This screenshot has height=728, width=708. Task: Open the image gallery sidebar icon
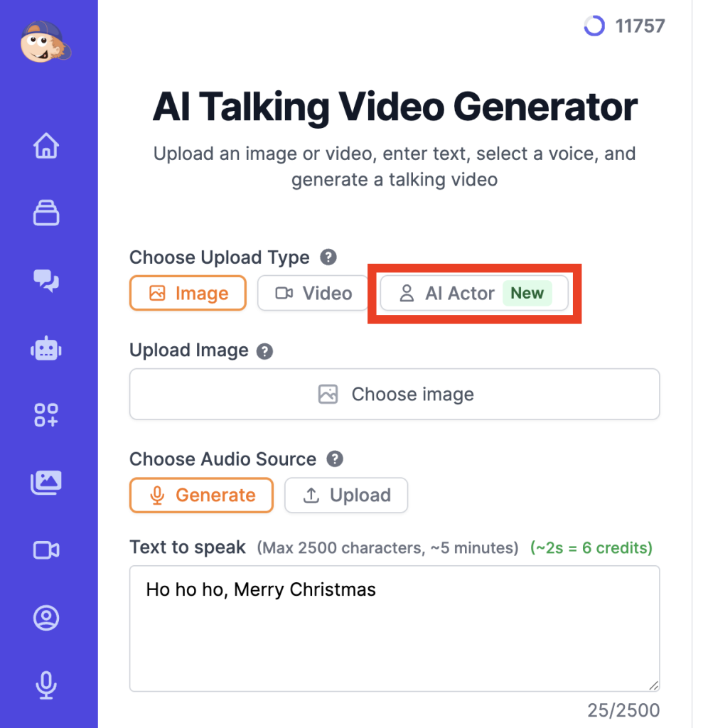coord(47,483)
